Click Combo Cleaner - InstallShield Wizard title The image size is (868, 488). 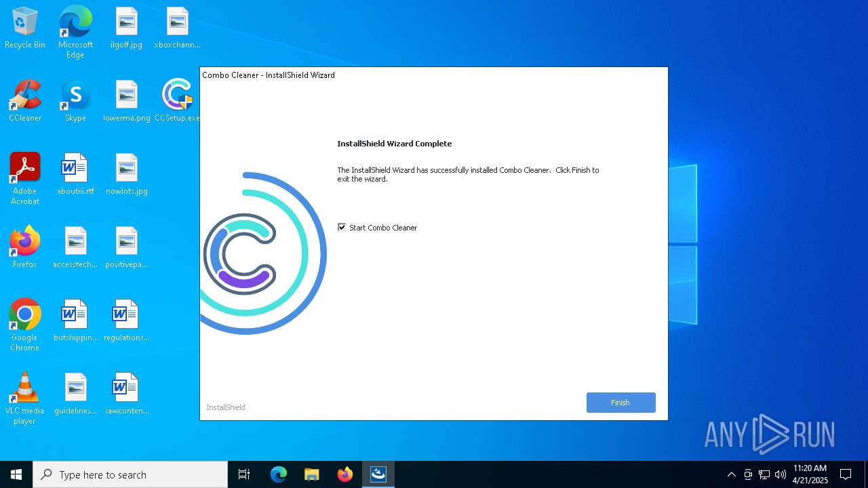coord(269,75)
